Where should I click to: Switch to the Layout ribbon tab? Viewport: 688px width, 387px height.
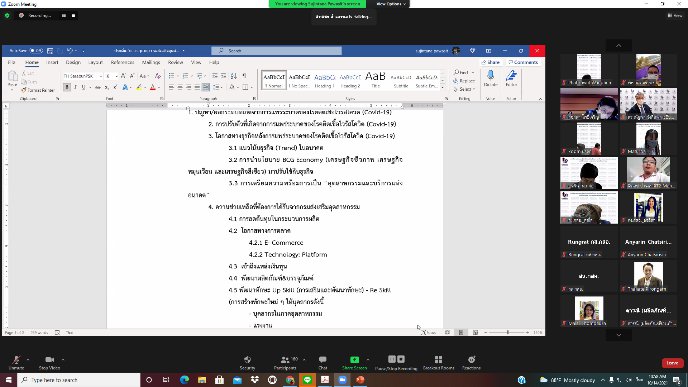click(95, 62)
